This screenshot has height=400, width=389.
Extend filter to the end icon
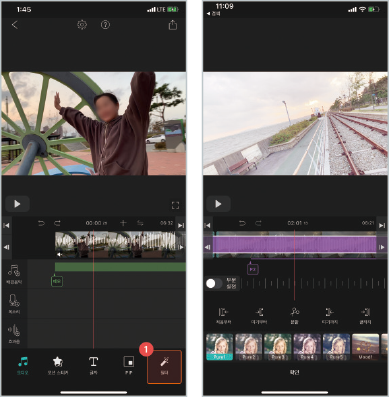click(365, 315)
